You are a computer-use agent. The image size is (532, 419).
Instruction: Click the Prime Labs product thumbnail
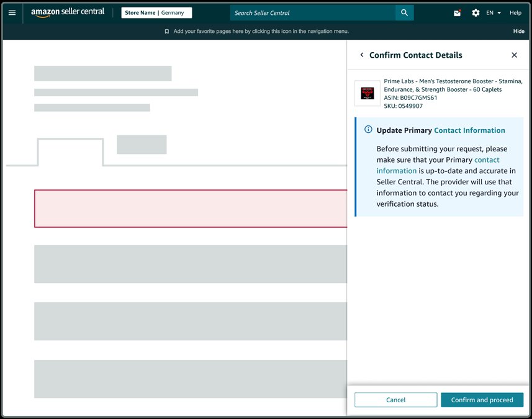(x=367, y=93)
